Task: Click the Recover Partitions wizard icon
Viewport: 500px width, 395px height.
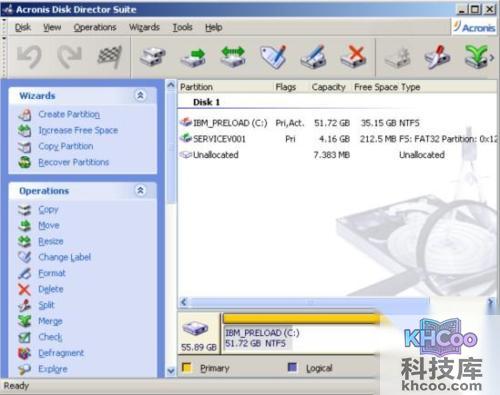Action: coord(25,163)
